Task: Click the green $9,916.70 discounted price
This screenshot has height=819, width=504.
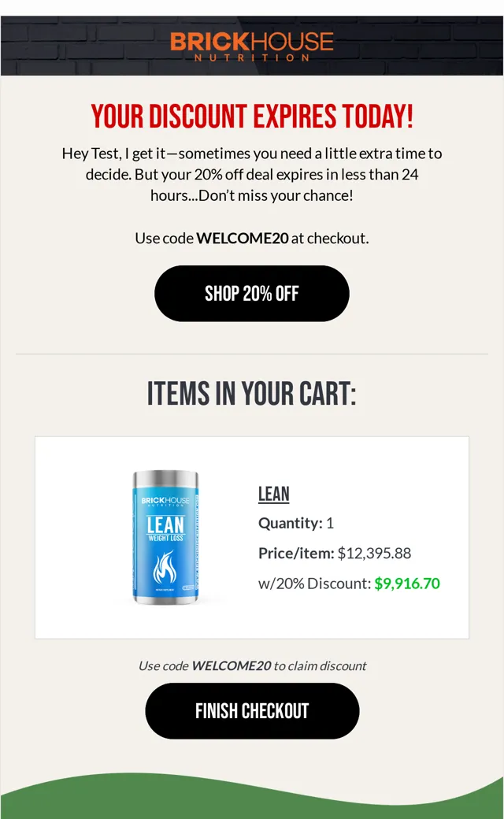Action: 407,584
